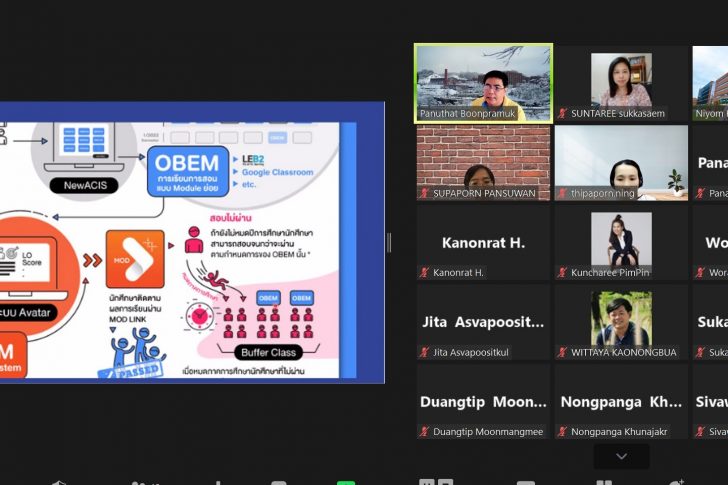Click the muted mic icon for Kanonrat H.

[x=425, y=272]
